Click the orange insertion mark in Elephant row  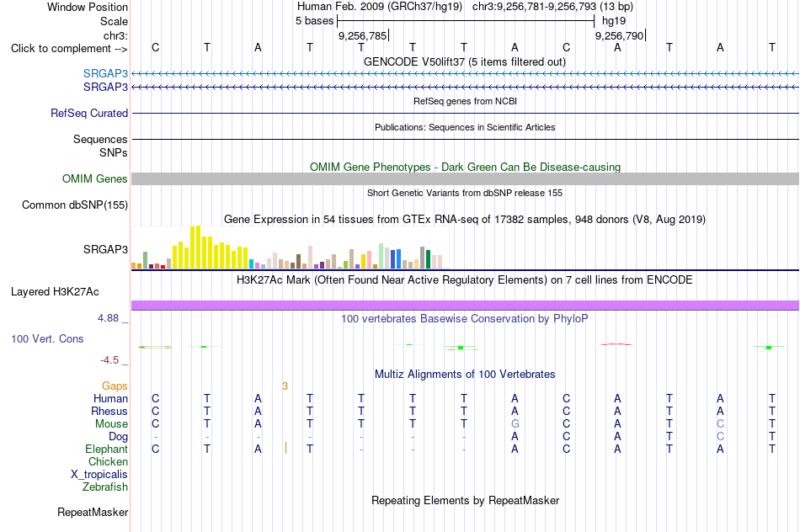tap(285, 449)
